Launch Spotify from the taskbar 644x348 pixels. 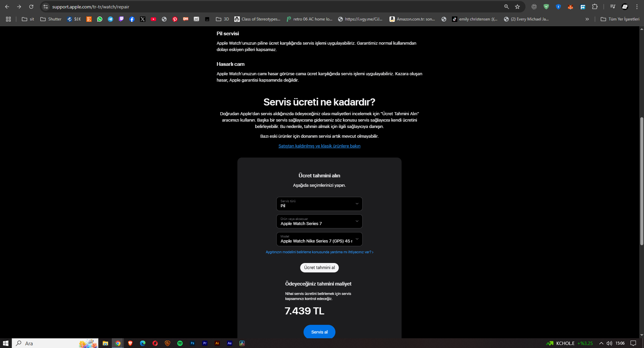[180, 343]
